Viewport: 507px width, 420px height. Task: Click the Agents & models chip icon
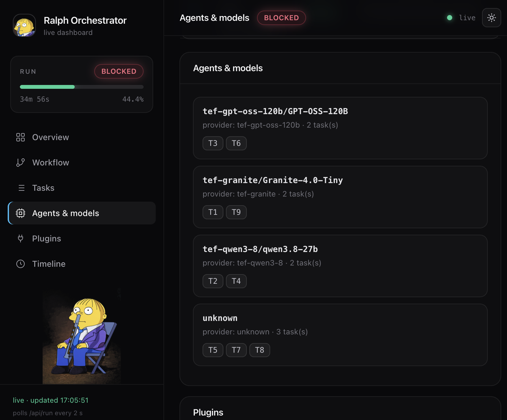tap(21, 213)
